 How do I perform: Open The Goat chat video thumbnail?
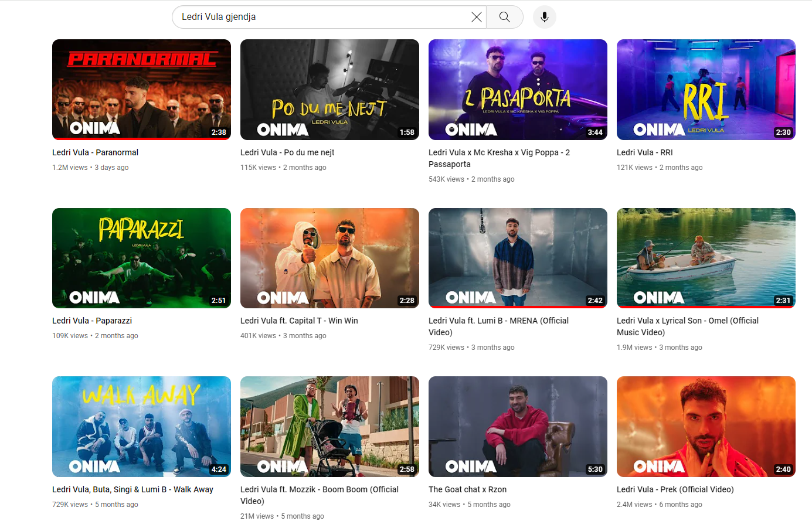tap(518, 426)
